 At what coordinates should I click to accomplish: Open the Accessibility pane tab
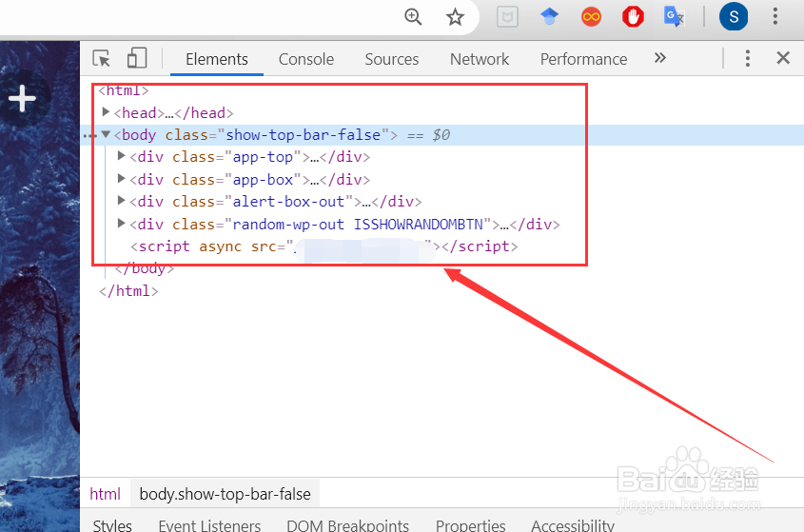point(572,524)
